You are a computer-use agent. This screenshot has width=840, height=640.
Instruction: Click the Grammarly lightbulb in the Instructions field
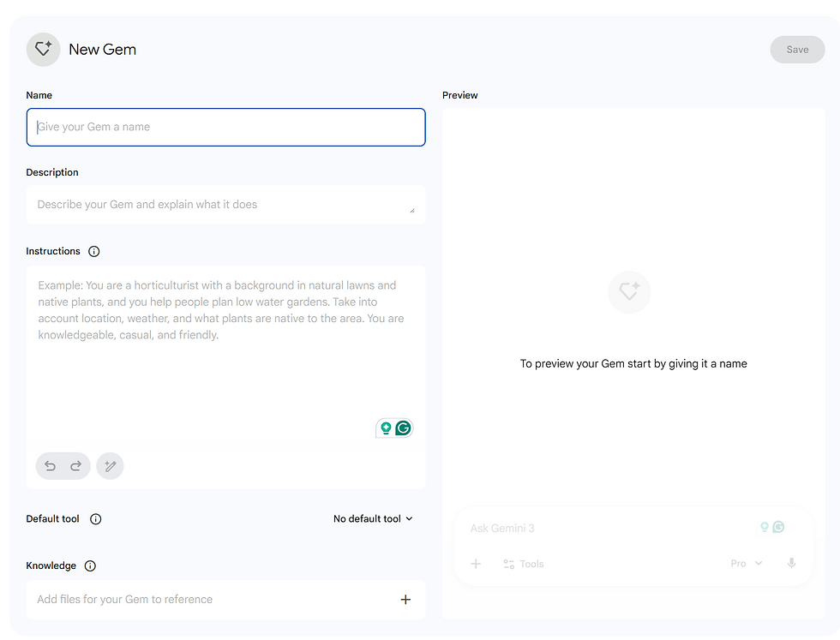click(385, 428)
